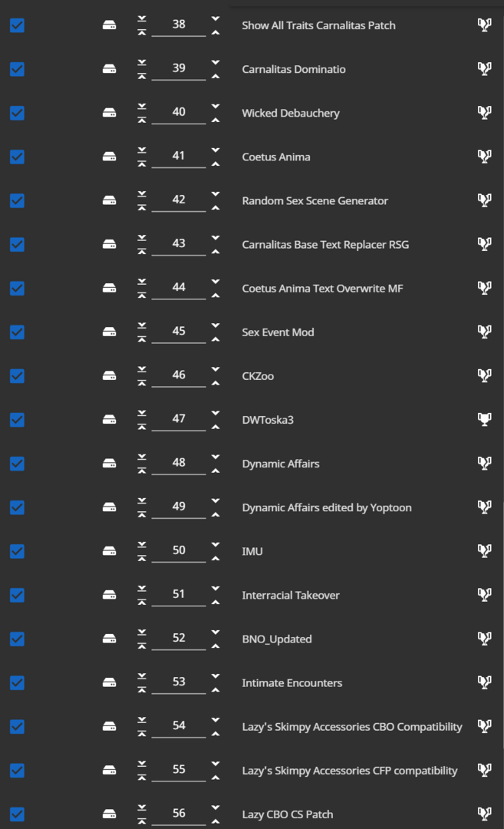The height and width of the screenshot is (829, 504).
Task: Uncheck the BNO_Updated mod
Action: click(x=17, y=639)
